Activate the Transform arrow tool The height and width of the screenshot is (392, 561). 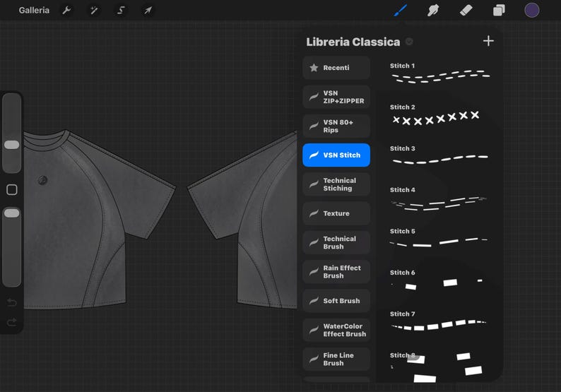(148, 11)
